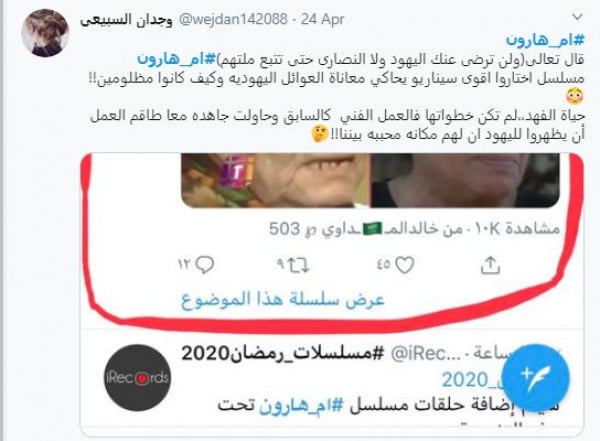Image resolution: width=600 pixels, height=441 pixels.
Task: Click the show this thread link
Action: (x=283, y=300)
